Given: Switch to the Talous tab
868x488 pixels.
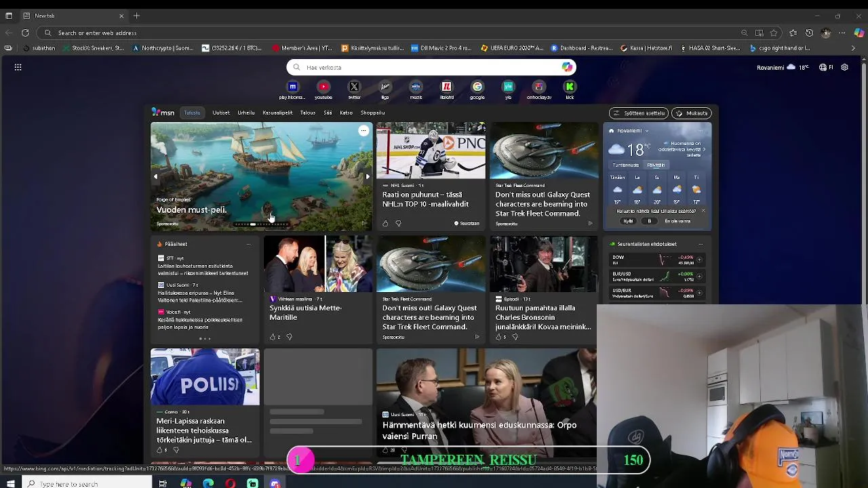Looking at the screenshot, I should tap(308, 113).
